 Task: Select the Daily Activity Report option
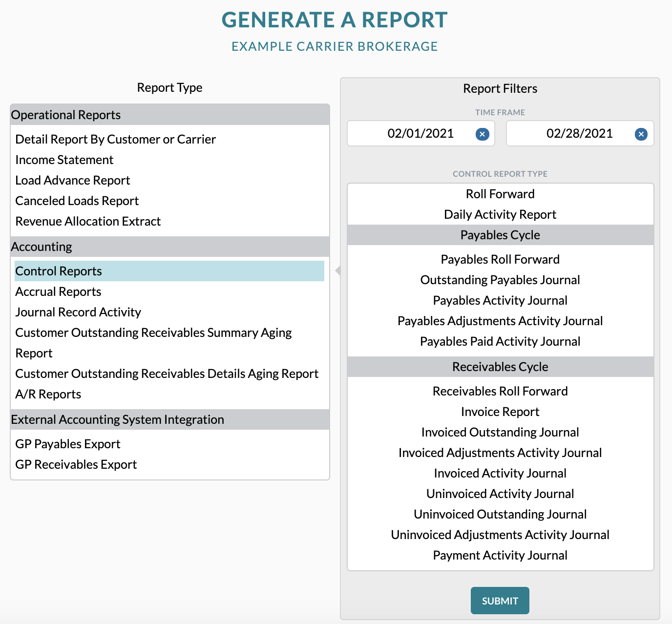500,214
